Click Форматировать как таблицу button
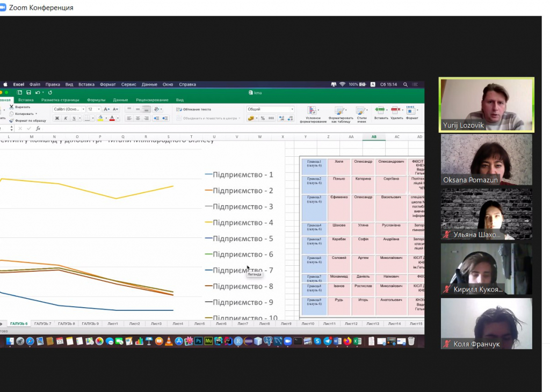The height and width of the screenshot is (392, 550). pyautogui.click(x=341, y=115)
